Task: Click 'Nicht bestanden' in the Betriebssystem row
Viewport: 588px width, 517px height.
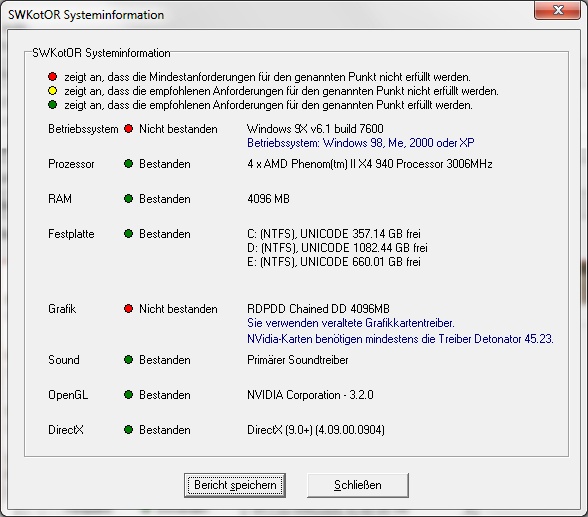Action: pos(178,129)
